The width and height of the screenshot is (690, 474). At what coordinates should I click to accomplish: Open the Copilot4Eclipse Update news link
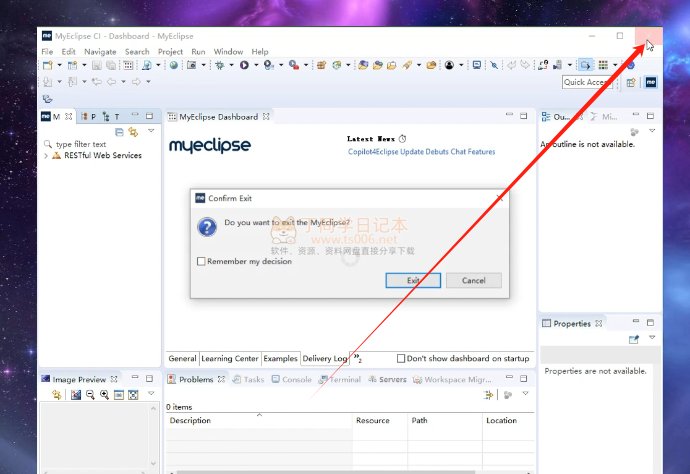click(421, 152)
